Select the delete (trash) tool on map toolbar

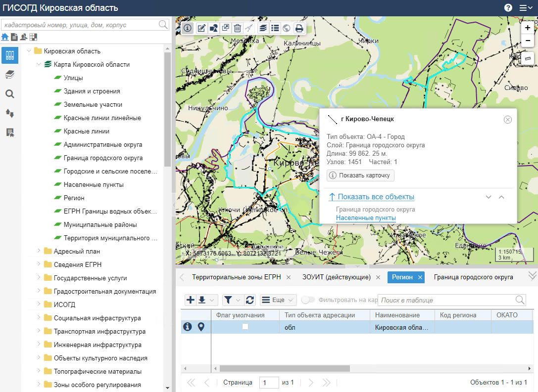pos(238,28)
